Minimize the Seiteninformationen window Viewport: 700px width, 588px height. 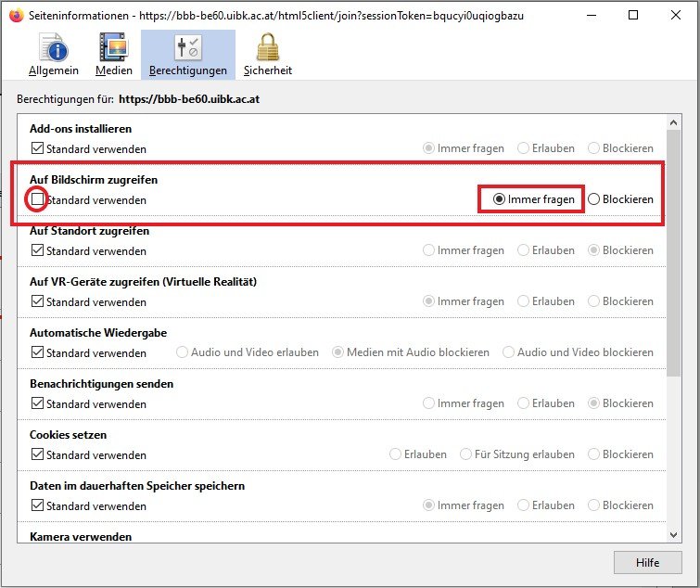pos(592,15)
